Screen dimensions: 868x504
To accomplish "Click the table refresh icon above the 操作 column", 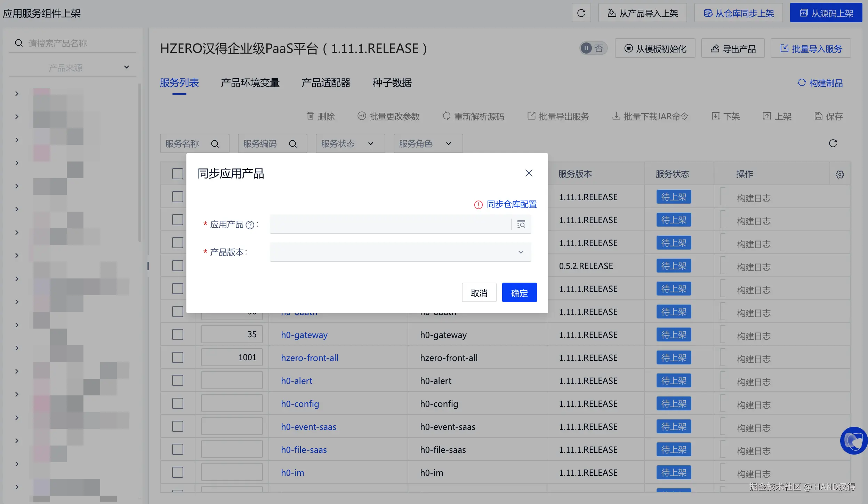I will (833, 143).
